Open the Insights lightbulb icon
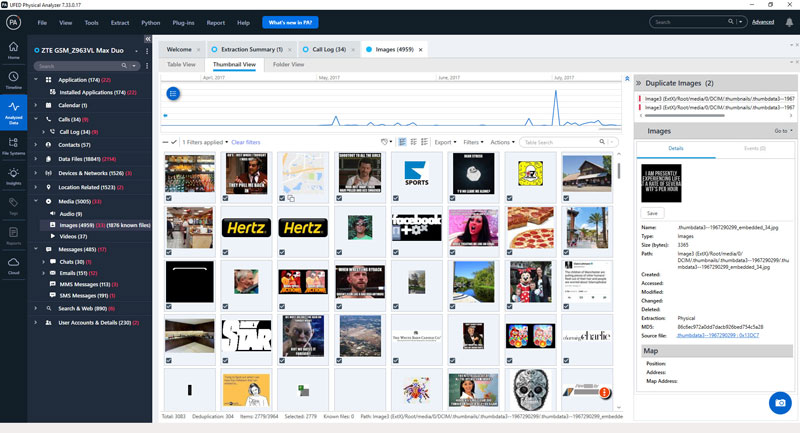Screen dimensions: 800x433 pyautogui.click(x=13, y=175)
